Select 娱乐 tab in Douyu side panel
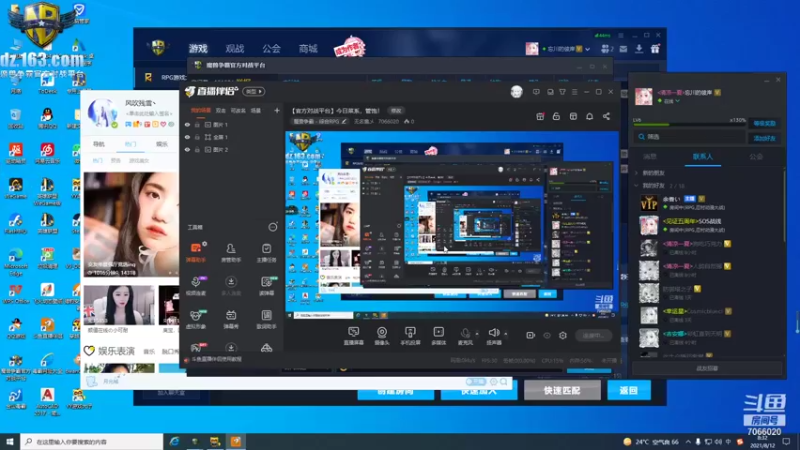This screenshot has width=800, height=450. [x=162, y=144]
